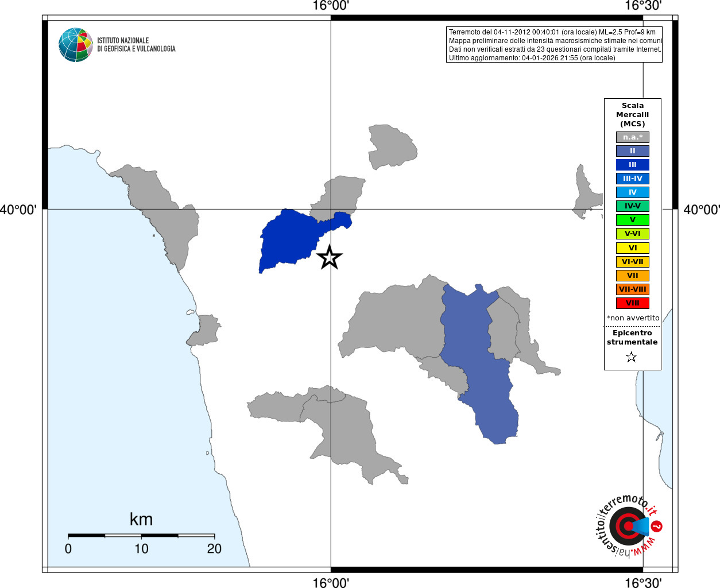Click the Scala Mercalli (MCS) legend title
Viewport: 720px width, 588px height.
[x=633, y=115]
